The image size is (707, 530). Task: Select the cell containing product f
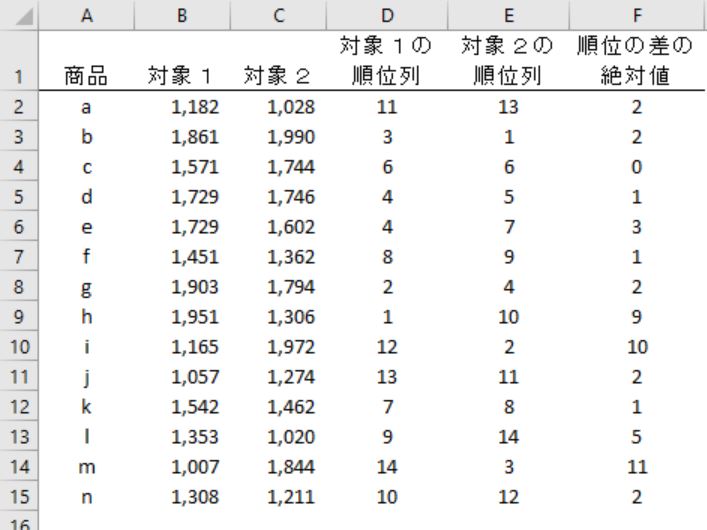[86, 256]
